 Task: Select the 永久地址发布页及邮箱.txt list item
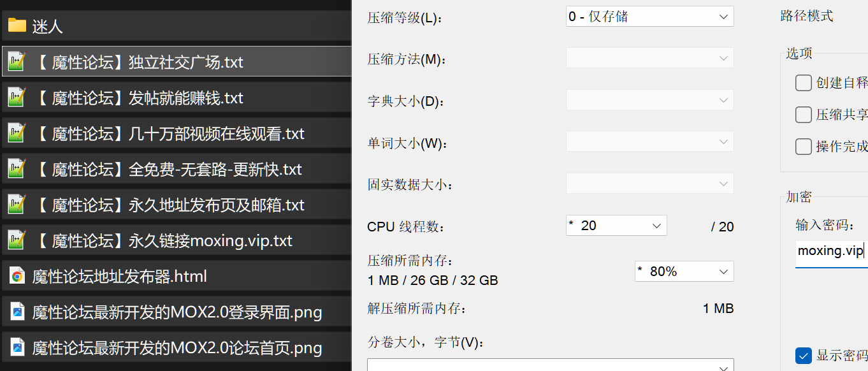pyautogui.click(x=176, y=205)
